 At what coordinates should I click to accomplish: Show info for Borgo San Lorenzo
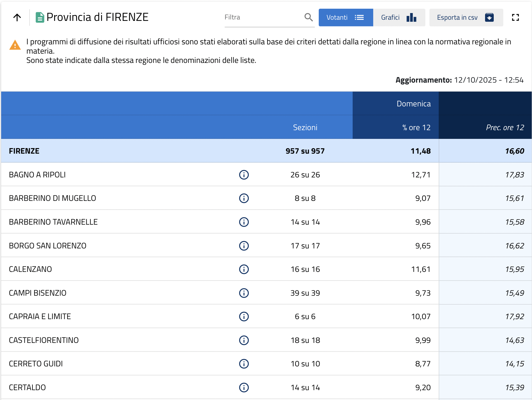pos(244,246)
